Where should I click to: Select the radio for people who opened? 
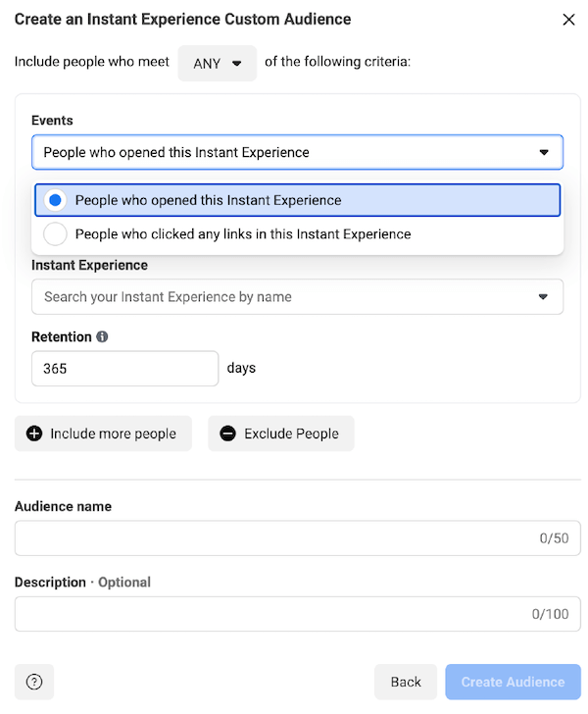click(x=55, y=200)
